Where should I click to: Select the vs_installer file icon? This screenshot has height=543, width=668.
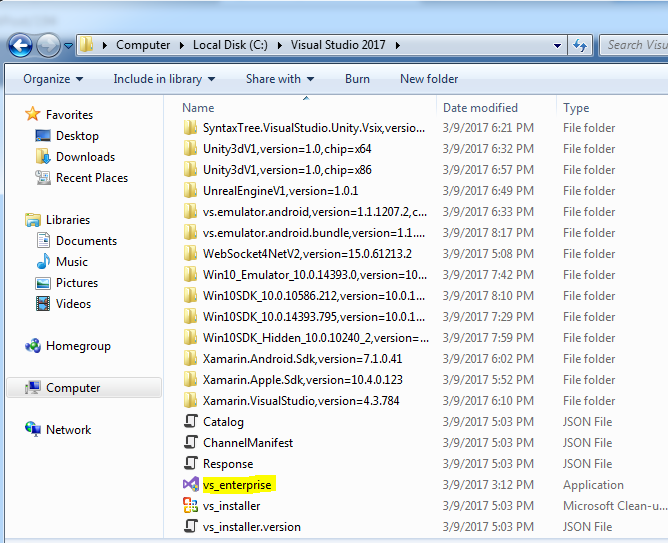tap(191, 506)
